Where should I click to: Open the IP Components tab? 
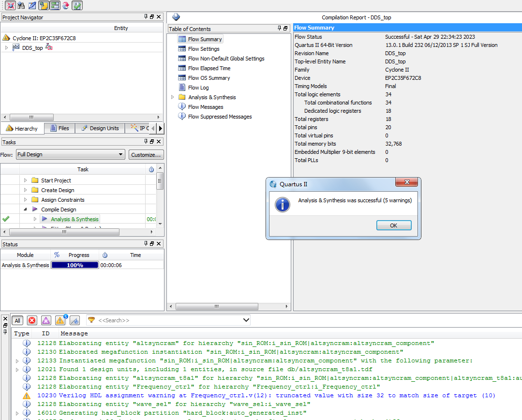pos(140,128)
